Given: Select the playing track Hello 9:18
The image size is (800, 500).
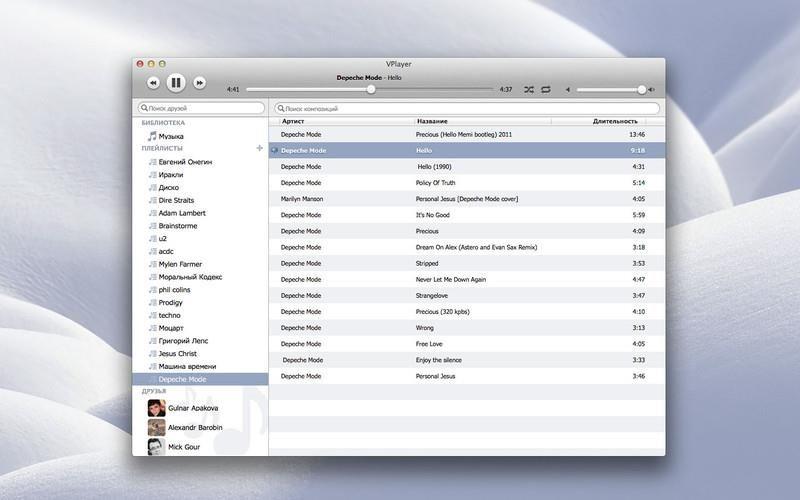Looking at the screenshot, I should coord(467,151).
